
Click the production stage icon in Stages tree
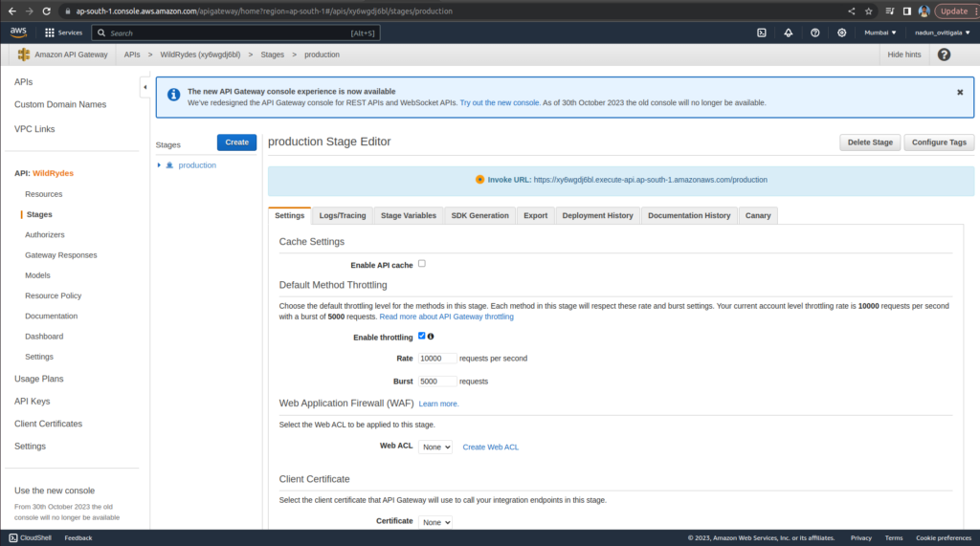click(x=169, y=164)
